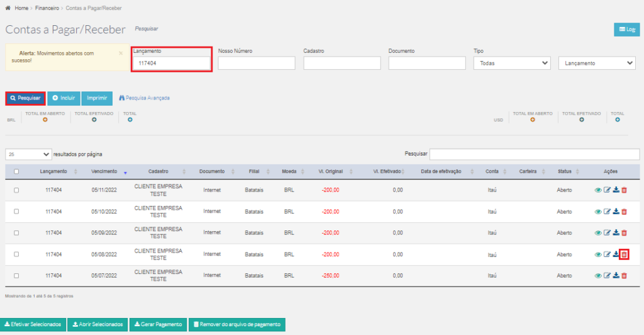Download icon for the 05/08/2022 row
This screenshot has width=644, height=335.
tap(616, 254)
